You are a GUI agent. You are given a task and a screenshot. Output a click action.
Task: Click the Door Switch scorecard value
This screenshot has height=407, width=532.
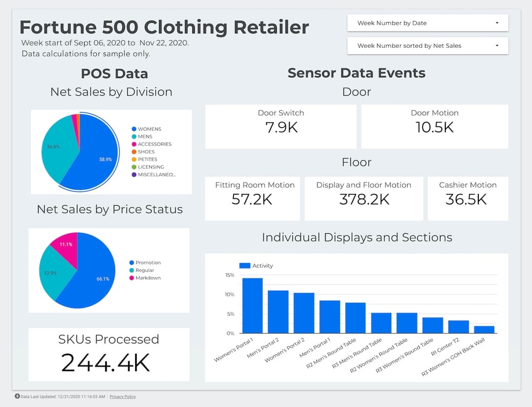click(281, 128)
